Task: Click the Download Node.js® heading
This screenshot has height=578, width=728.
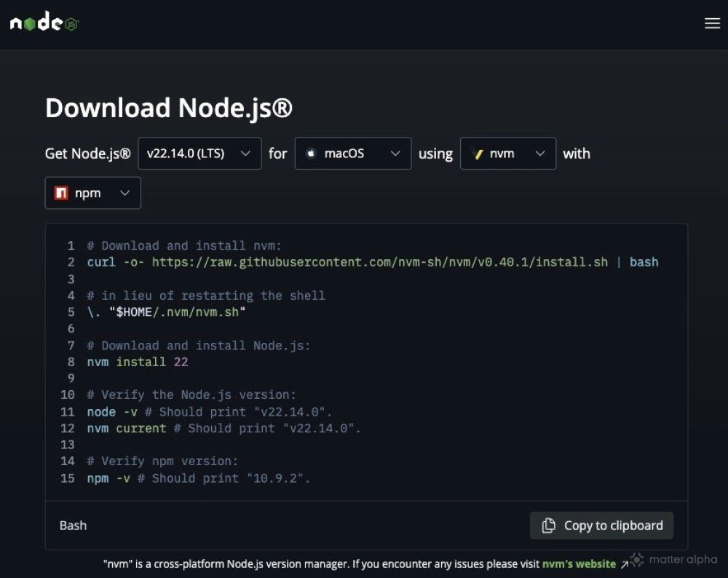Action: pyautogui.click(x=169, y=108)
